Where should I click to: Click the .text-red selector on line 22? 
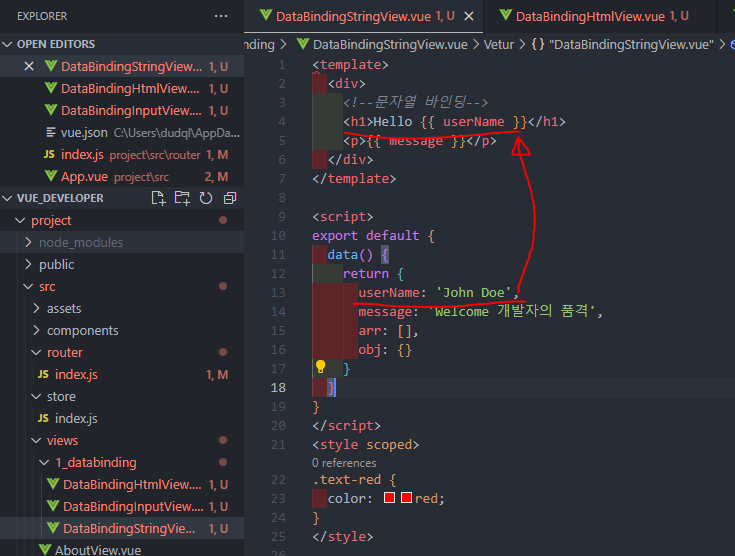(x=347, y=480)
